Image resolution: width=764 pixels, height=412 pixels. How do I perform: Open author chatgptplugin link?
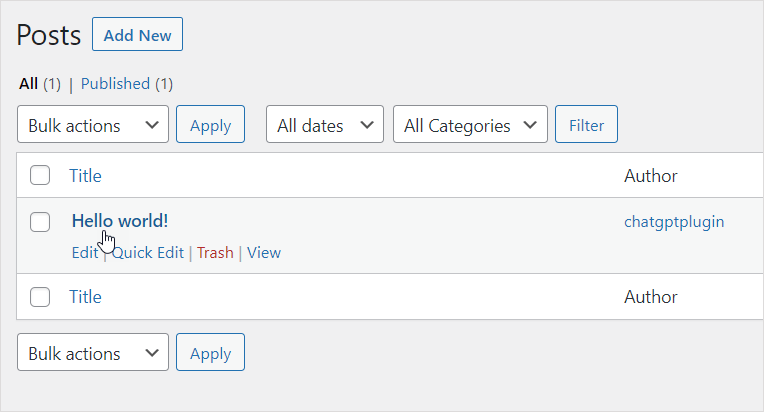[x=674, y=222]
